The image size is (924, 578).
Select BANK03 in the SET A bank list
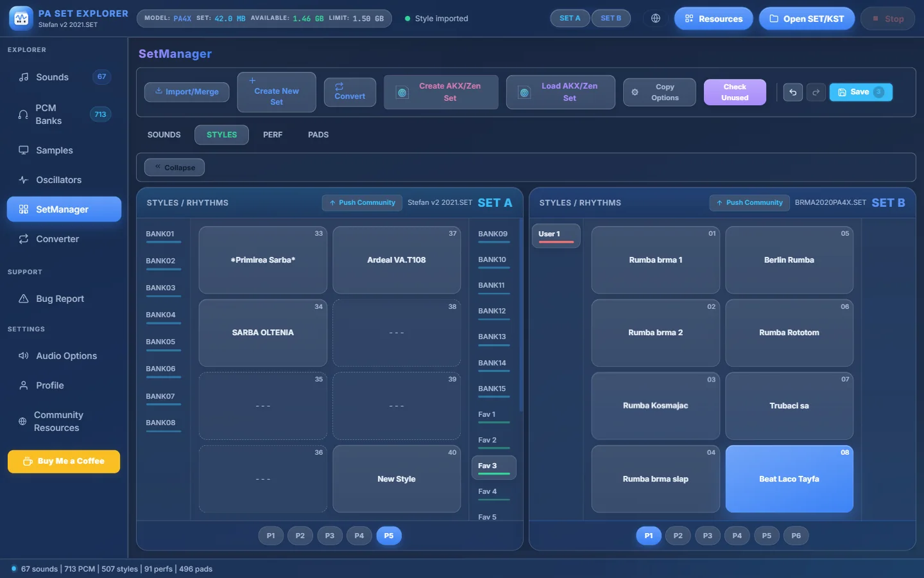[163, 290]
